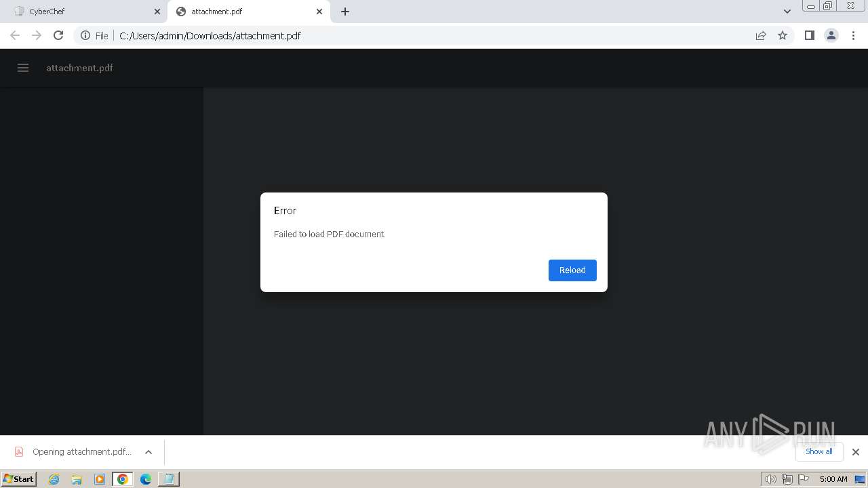Share this page from the address bar
Screen dimensions: 868x488
click(x=761, y=35)
